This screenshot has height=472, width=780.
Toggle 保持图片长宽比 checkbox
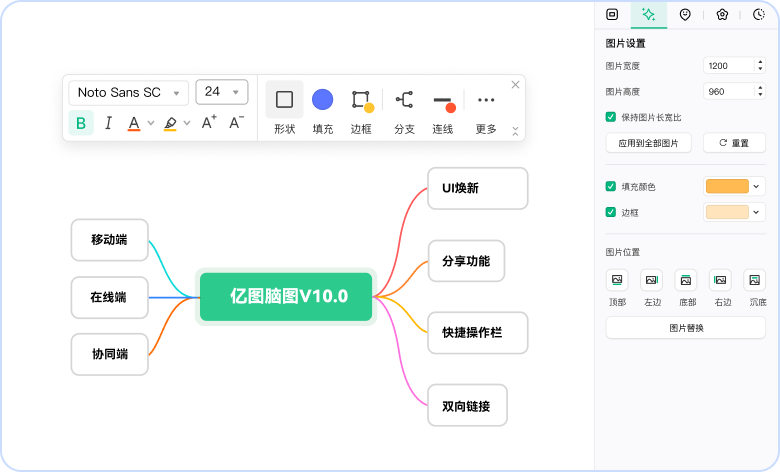tap(611, 117)
